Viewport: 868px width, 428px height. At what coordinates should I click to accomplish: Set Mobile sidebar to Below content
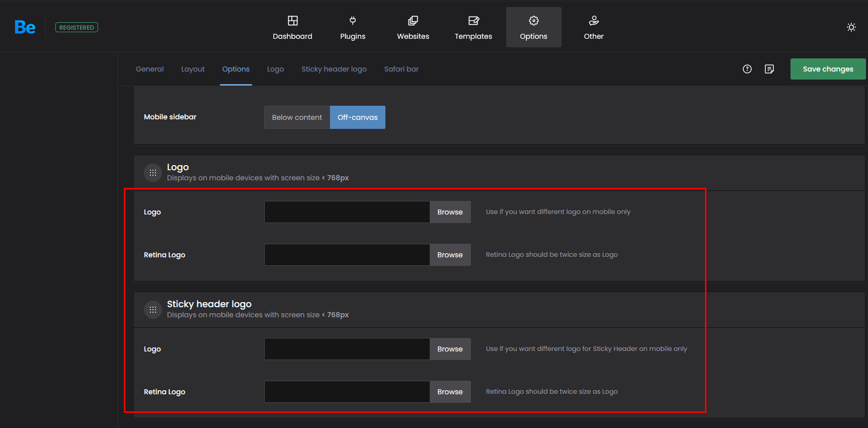(x=297, y=117)
